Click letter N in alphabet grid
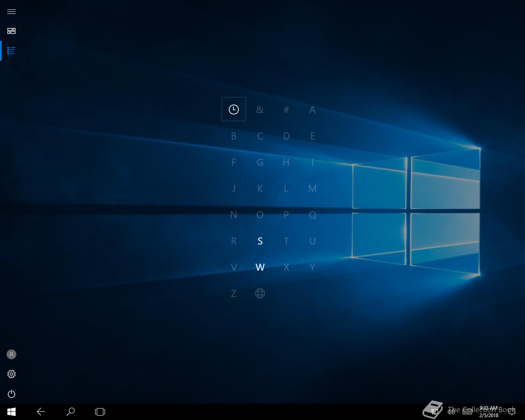This screenshot has height=420, width=525. [234, 215]
